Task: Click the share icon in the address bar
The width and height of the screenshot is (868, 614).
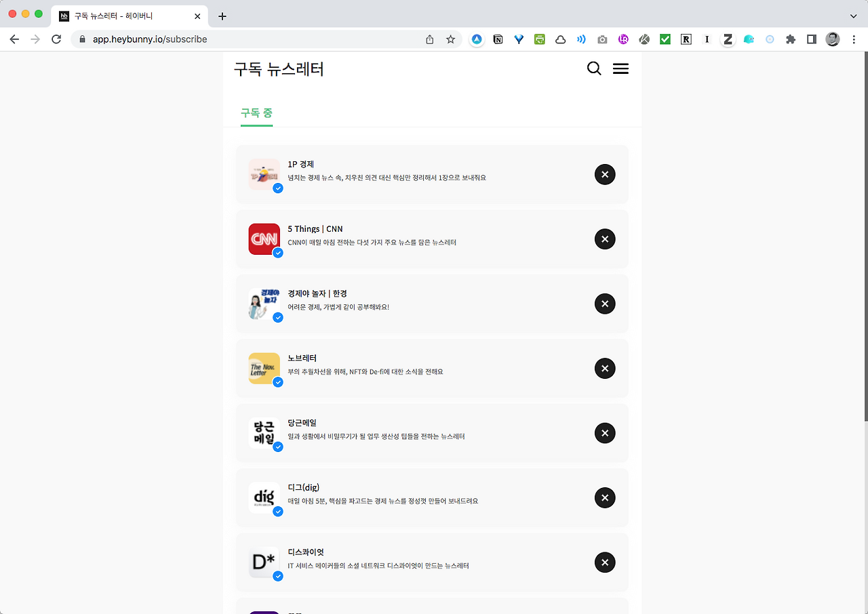Action: click(429, 39)
